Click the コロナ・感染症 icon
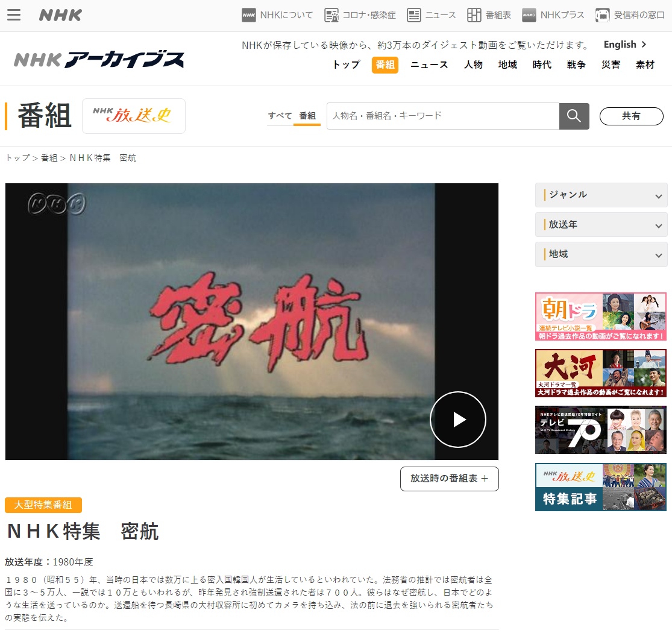This screenshot has height=639, width=672. (x=331, y=15)
